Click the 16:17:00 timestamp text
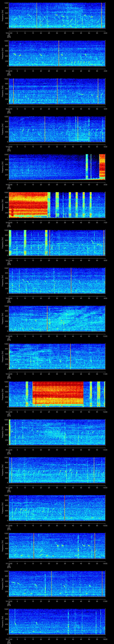This screenshot has height=644, width=114. coord(9,639)
